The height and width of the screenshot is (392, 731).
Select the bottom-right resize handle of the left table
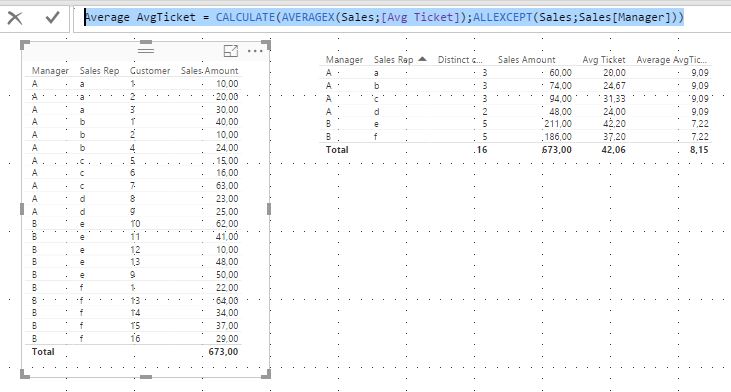point(266,373)
